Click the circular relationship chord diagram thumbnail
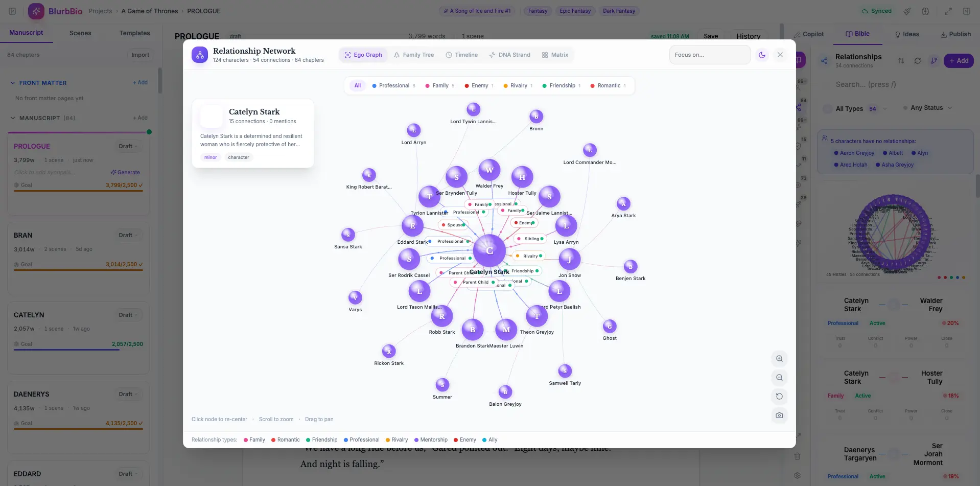980x486 pixels. click(x=893, y=233)
